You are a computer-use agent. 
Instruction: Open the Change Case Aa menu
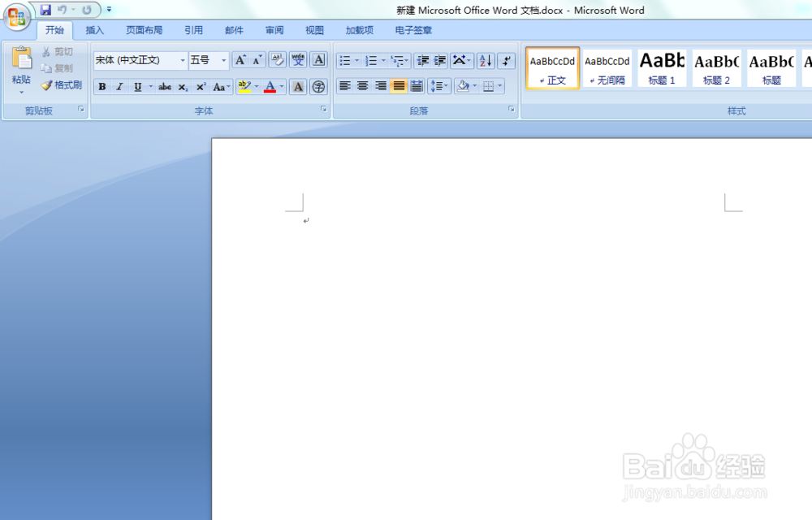coord(221,86)
